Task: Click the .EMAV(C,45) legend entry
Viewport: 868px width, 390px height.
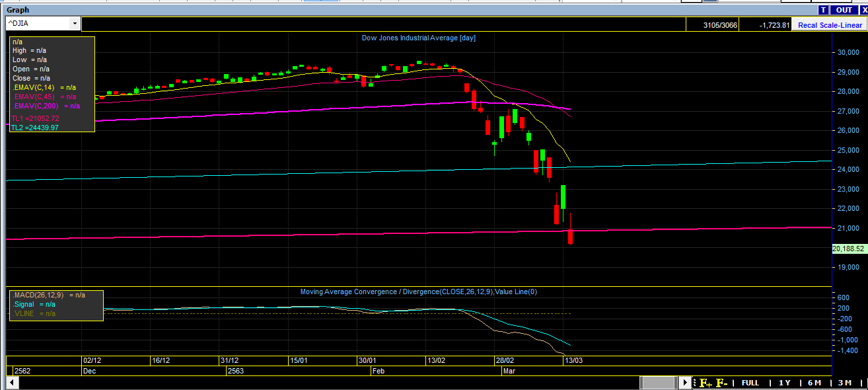Action: 44,97
